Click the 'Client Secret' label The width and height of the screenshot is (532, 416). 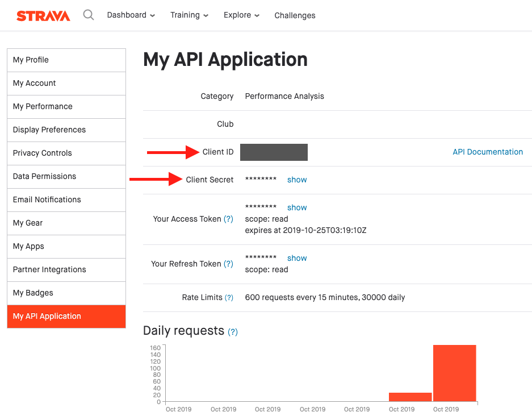[x=210, y=180]
